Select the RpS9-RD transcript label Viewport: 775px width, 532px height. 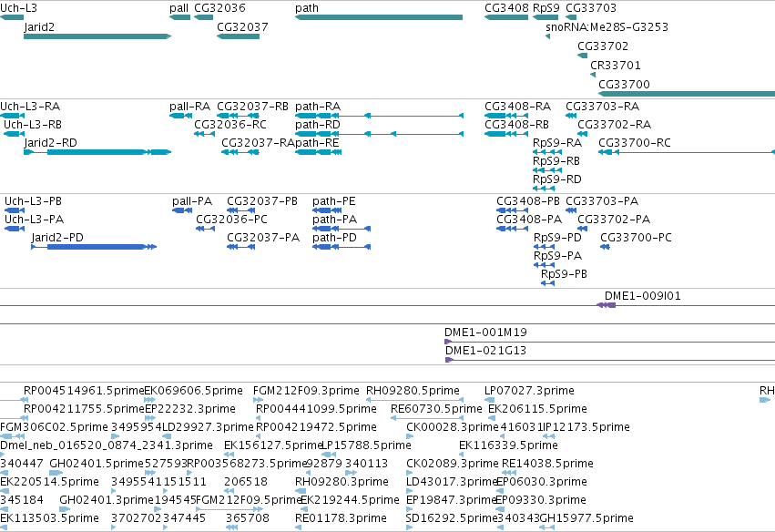pyautogui.click(x=557, y=179)
